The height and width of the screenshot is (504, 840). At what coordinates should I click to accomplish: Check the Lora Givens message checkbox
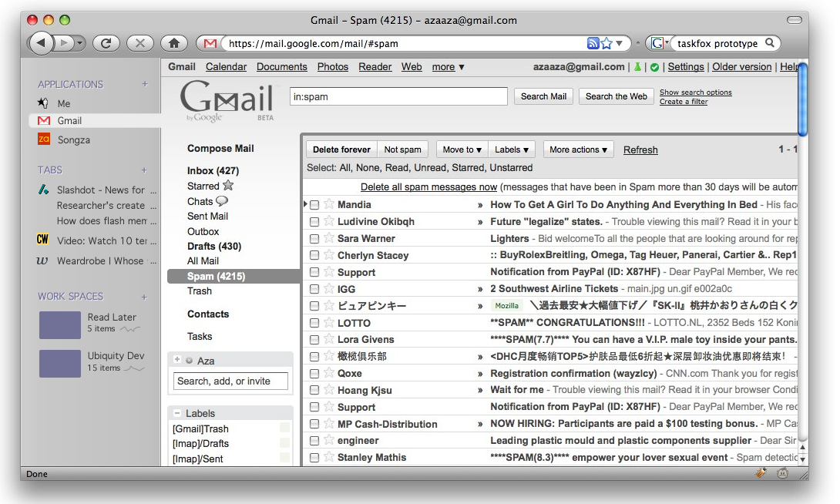click(314, 340)
